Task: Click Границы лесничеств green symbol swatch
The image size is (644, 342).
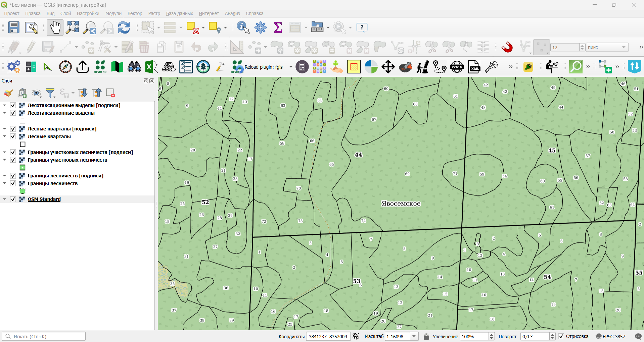Action: point(22,191)
